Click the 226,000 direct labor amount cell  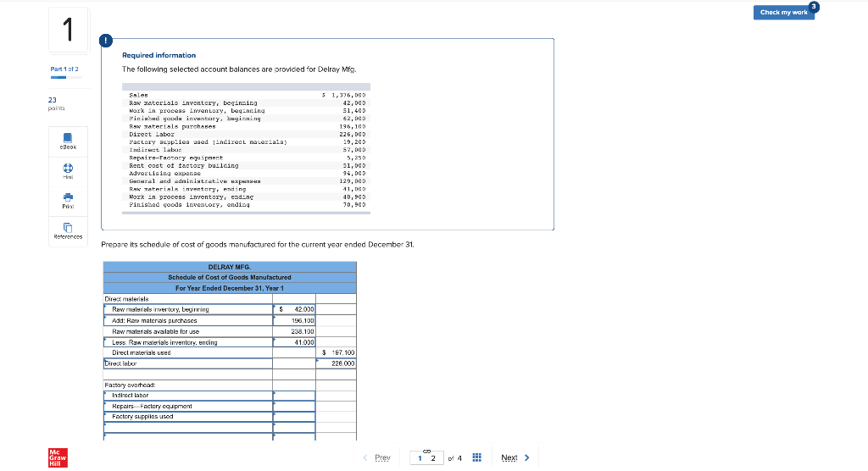pyautogui.click(x=336, y=363)
